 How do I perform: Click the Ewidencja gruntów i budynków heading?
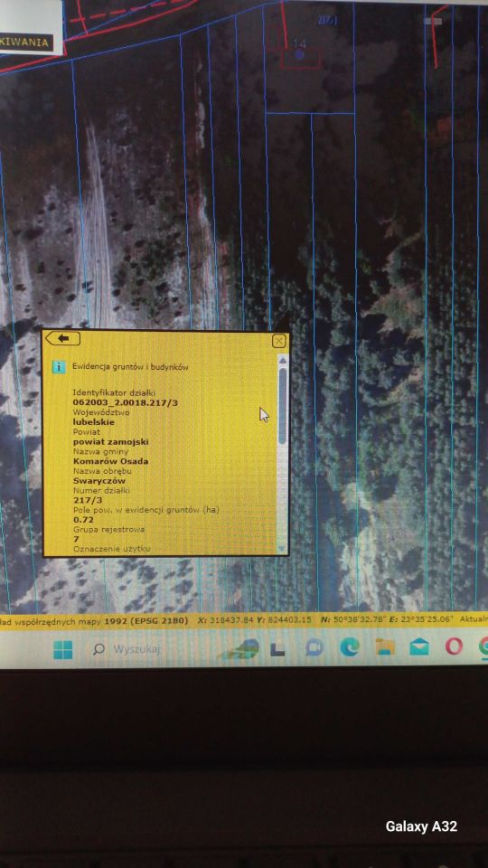[131, 366]
